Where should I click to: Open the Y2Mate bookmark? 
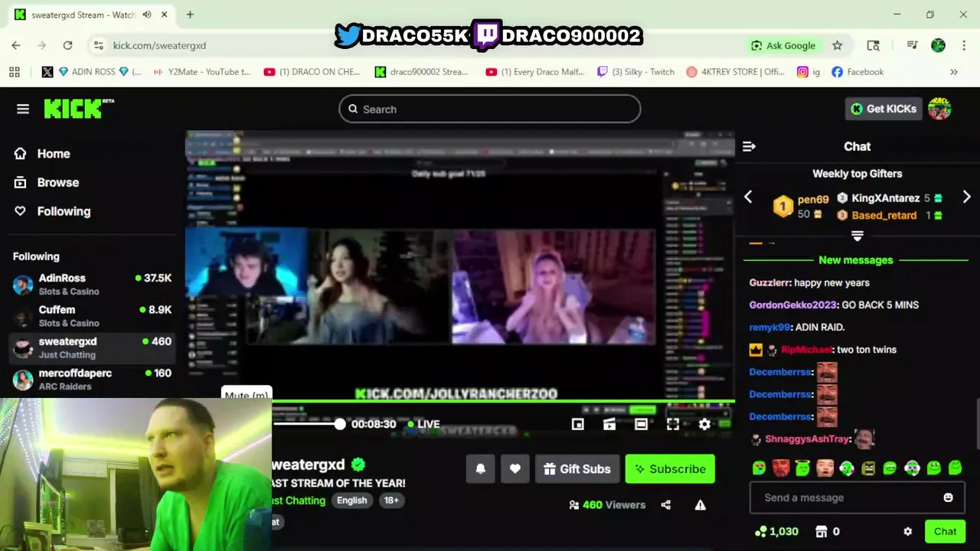coord(202,72)
